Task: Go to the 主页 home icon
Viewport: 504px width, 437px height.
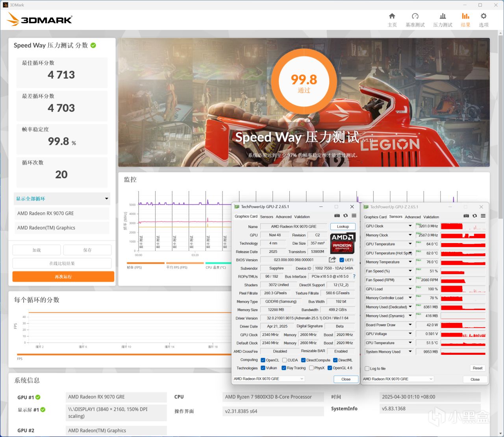Action: 392,16
